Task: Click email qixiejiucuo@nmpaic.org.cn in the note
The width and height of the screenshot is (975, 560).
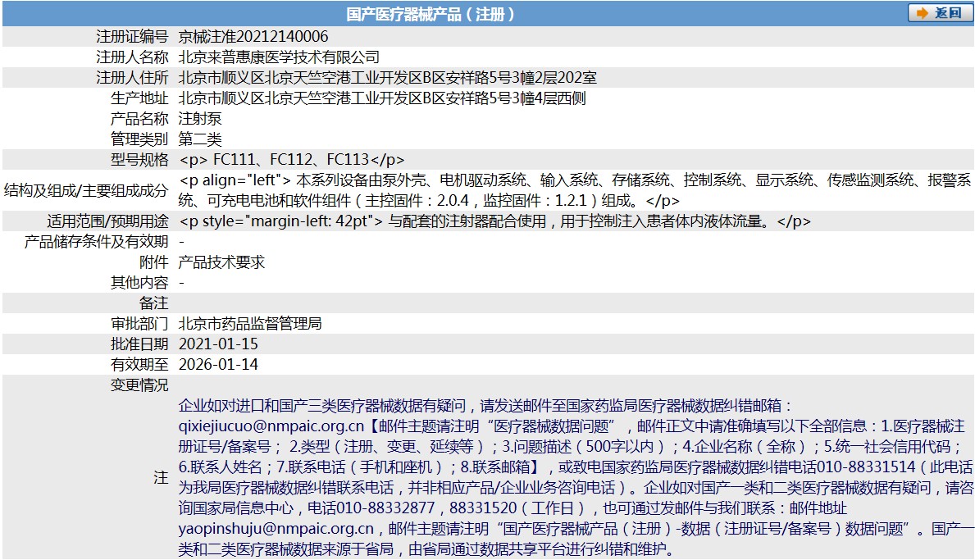Action: (271, 426)
